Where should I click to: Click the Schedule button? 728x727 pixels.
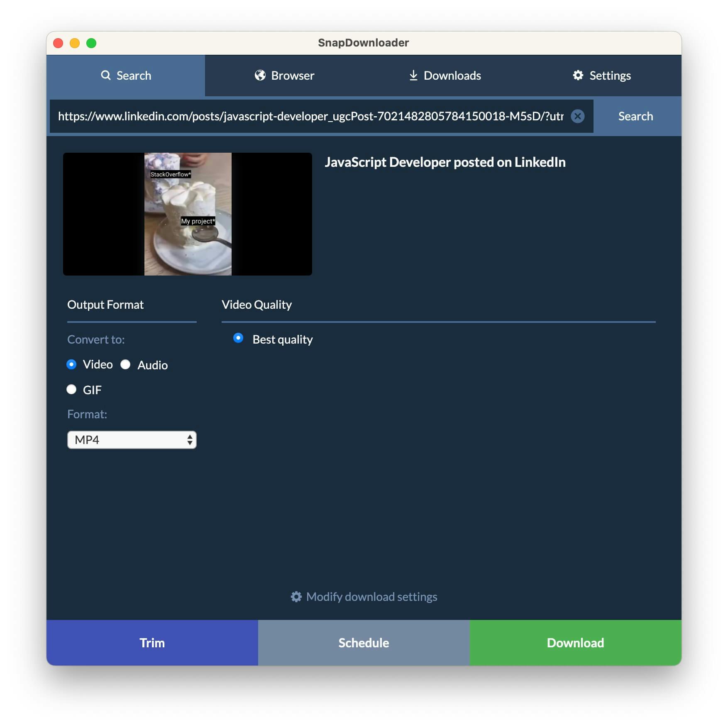(364, 643)
